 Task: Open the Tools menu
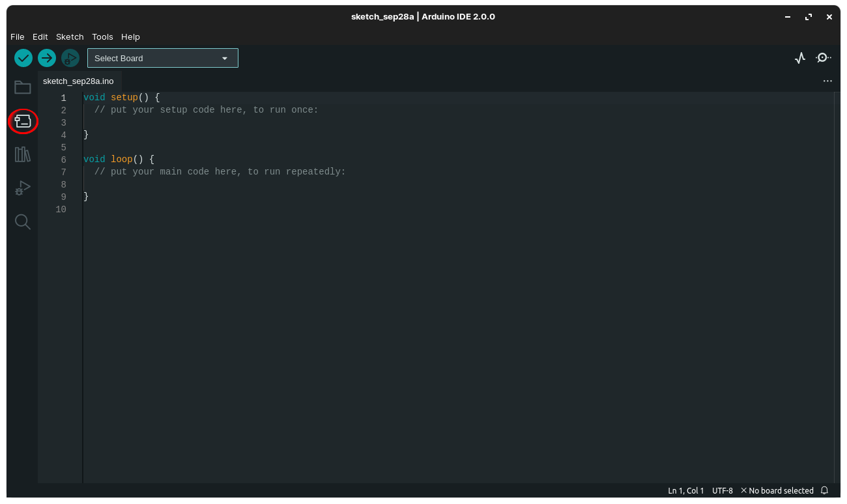102,36
